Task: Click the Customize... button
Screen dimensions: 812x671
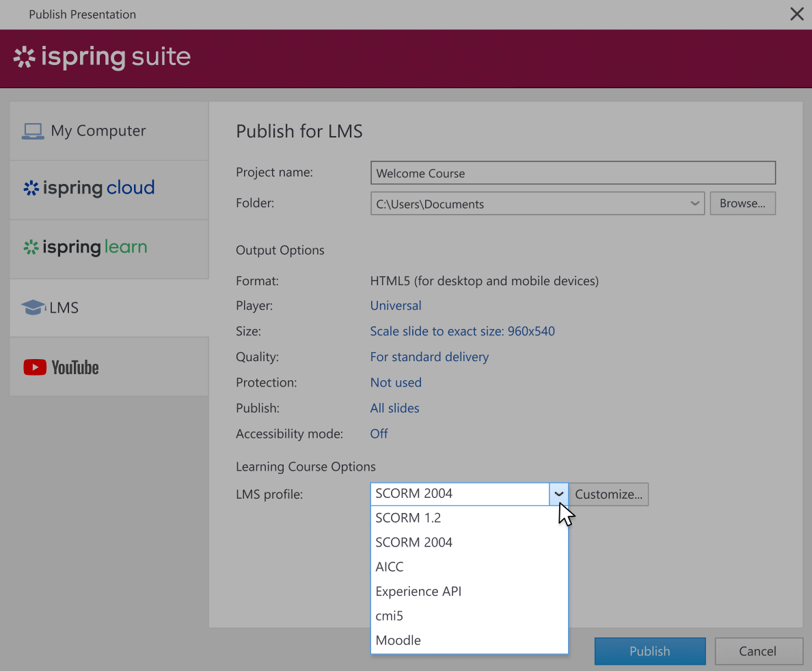Action: tap(608, 495)
